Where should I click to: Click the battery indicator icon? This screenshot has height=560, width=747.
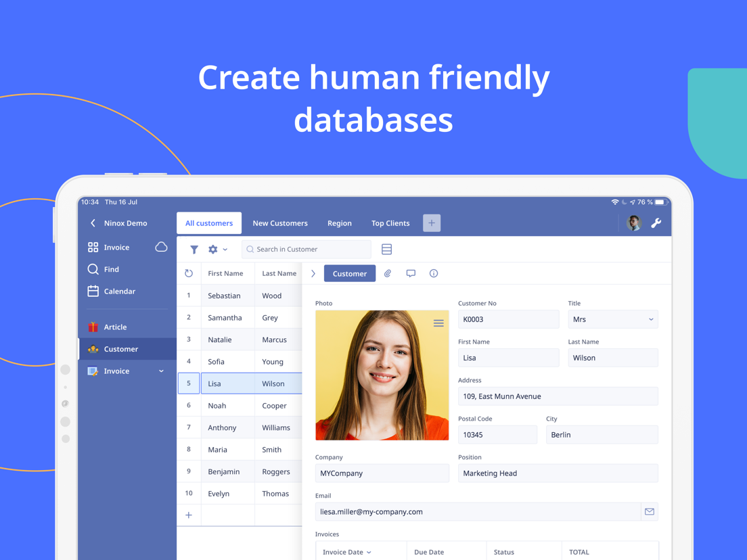[661, 202]
